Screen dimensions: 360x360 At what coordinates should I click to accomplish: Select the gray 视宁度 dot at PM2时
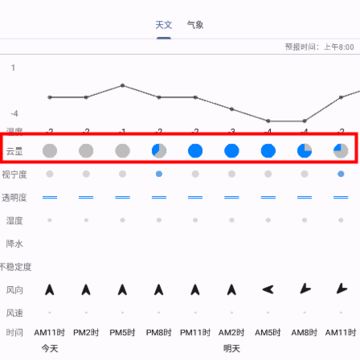(x=86, y=174)
